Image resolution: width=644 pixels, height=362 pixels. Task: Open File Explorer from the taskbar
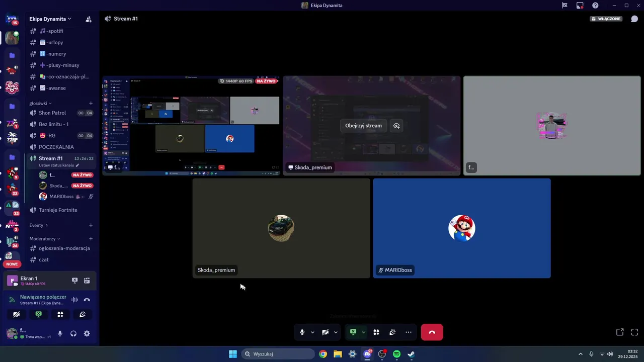click(x=338, y=354)
